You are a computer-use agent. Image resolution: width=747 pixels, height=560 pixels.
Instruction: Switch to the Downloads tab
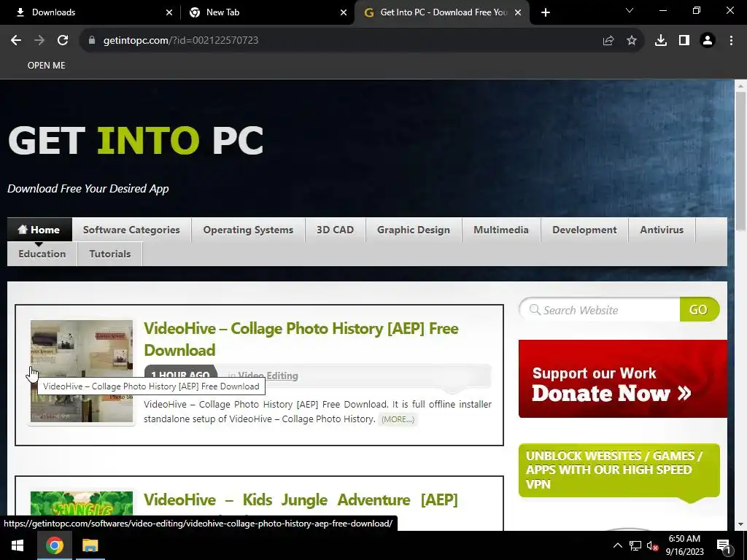90,12
